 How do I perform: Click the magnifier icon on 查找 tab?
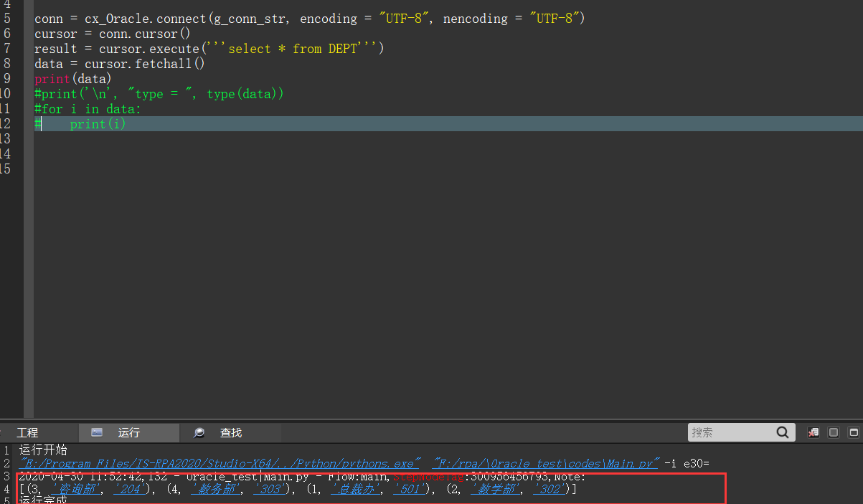click(x=199, y=433)
